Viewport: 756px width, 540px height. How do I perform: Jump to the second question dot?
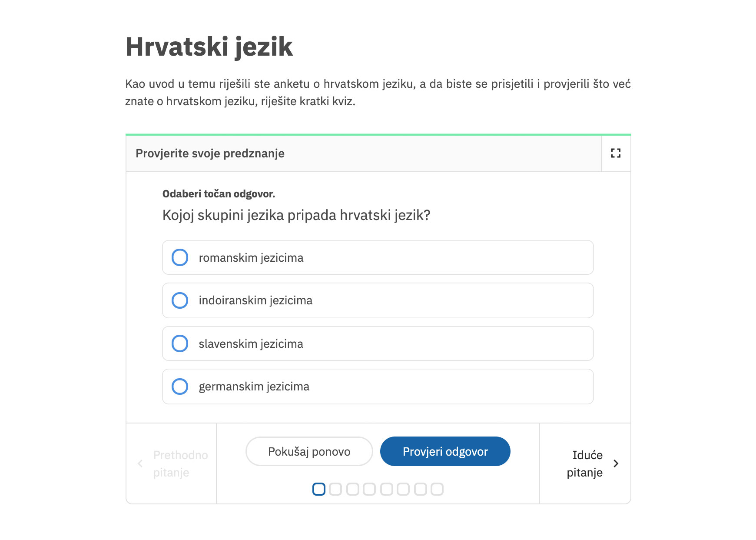pyautogui.click(x=335, y=489)
